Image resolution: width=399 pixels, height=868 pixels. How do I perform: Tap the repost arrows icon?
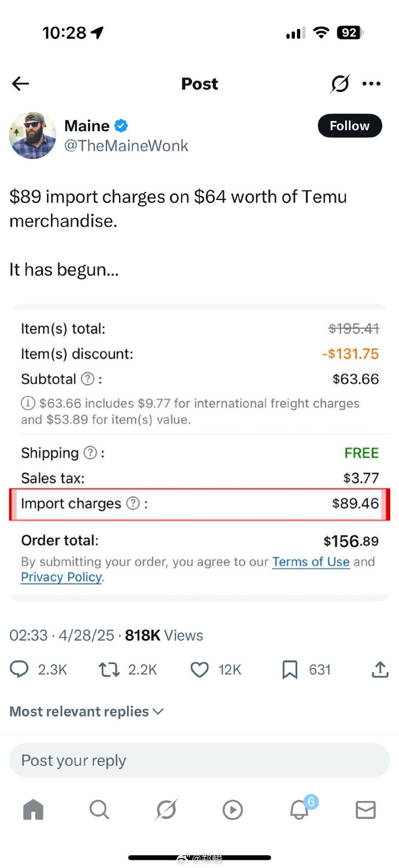[x=108, y=670]
